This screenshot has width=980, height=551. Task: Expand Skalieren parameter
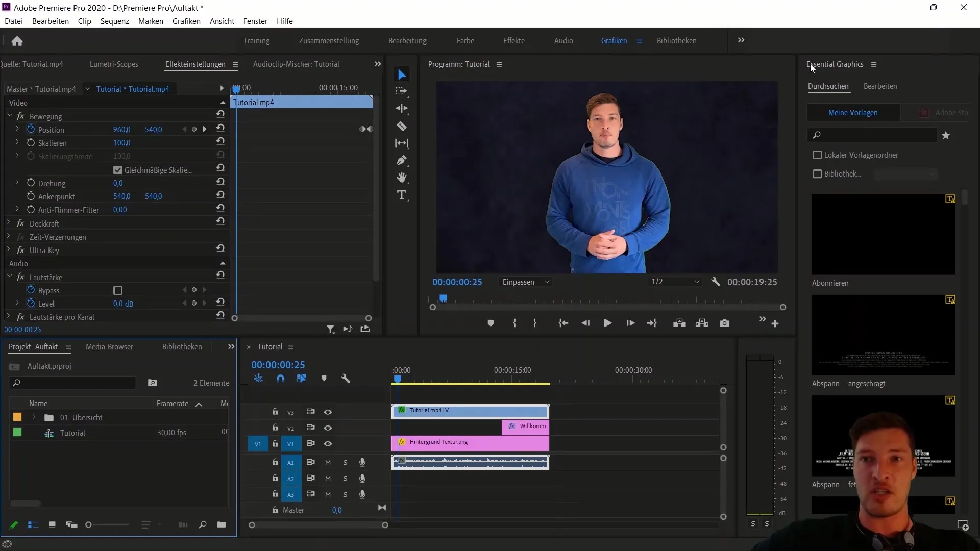(17, 142)
